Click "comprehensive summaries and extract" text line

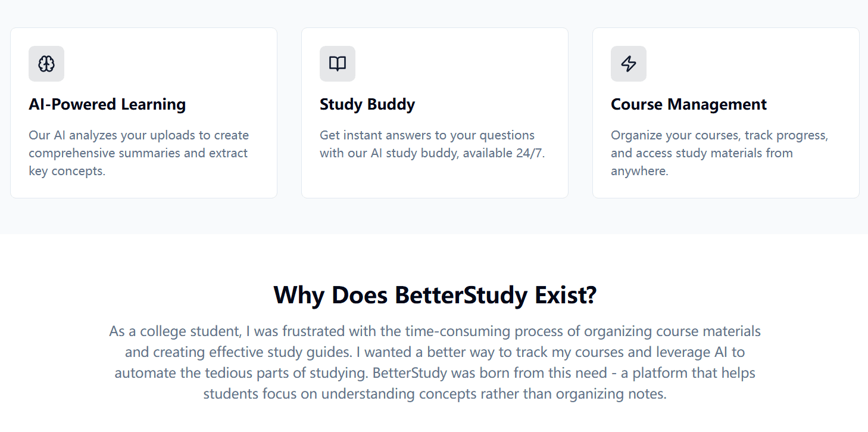coord(138,153)
